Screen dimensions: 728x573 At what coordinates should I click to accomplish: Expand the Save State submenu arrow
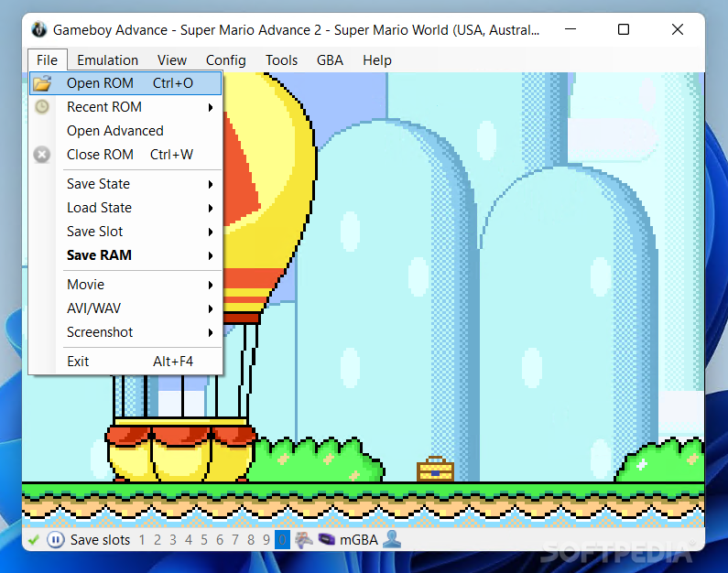pos(211,184)
